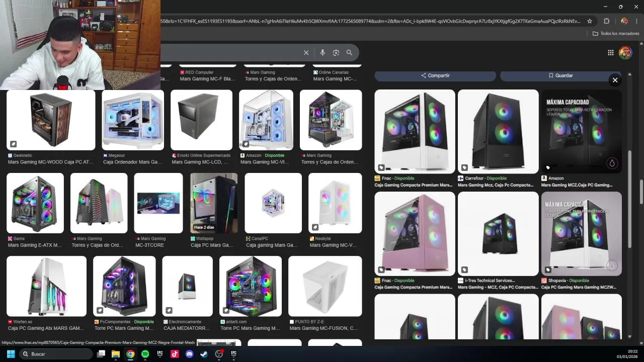Open the antarti.com Torre PC Mars Gaming image

(251, 286)
